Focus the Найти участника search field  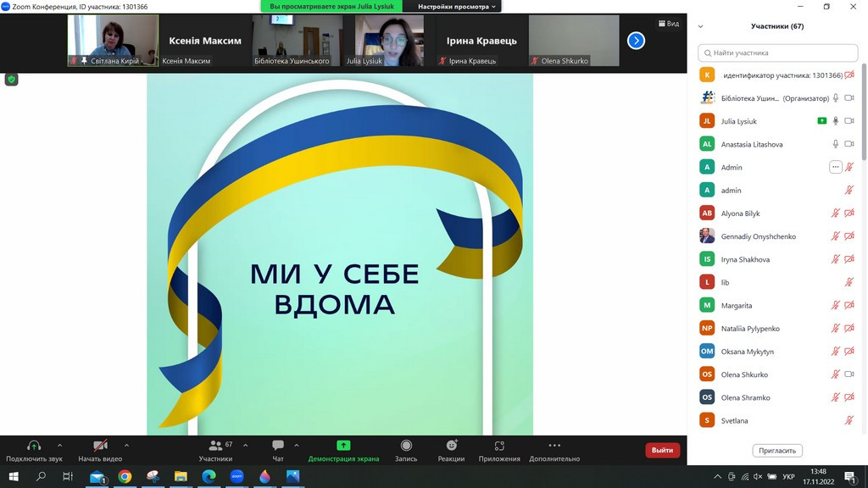pos(778,53)
